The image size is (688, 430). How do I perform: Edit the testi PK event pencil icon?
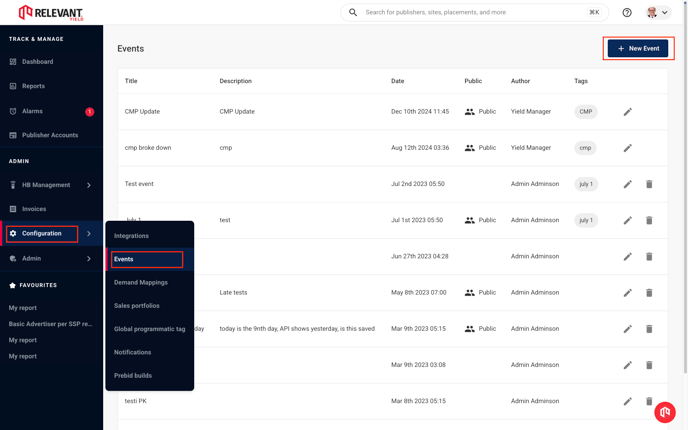click(x=627, y=401)
